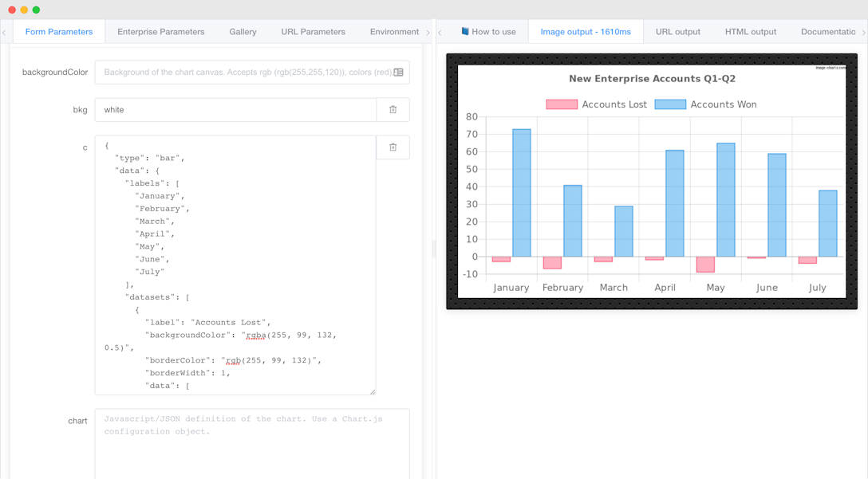Focus the bkg input containing white
868x479 pixels.
point(235,110)
